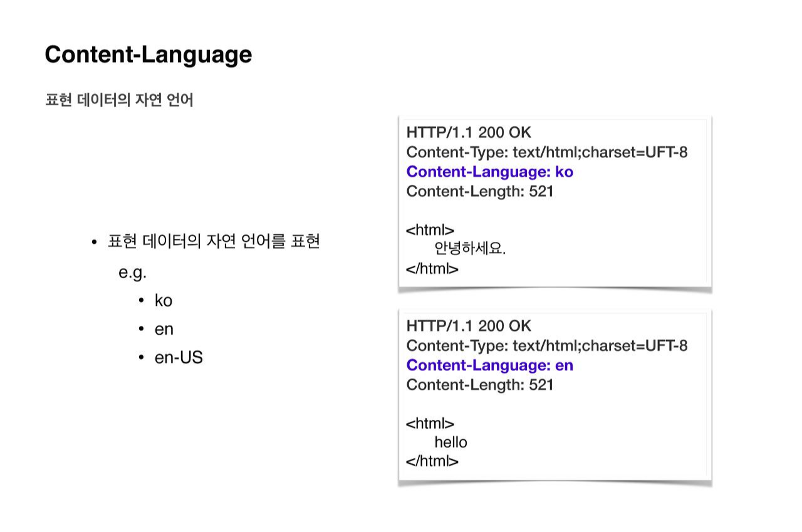Click the 'e.g.' text
This screenshot has width=802, height=532.
[133, 273]
